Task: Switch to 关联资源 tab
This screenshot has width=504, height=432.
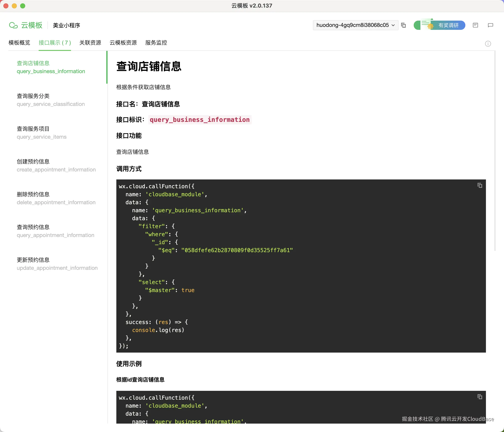Action: pyautogui.click(x=90, y=43)
